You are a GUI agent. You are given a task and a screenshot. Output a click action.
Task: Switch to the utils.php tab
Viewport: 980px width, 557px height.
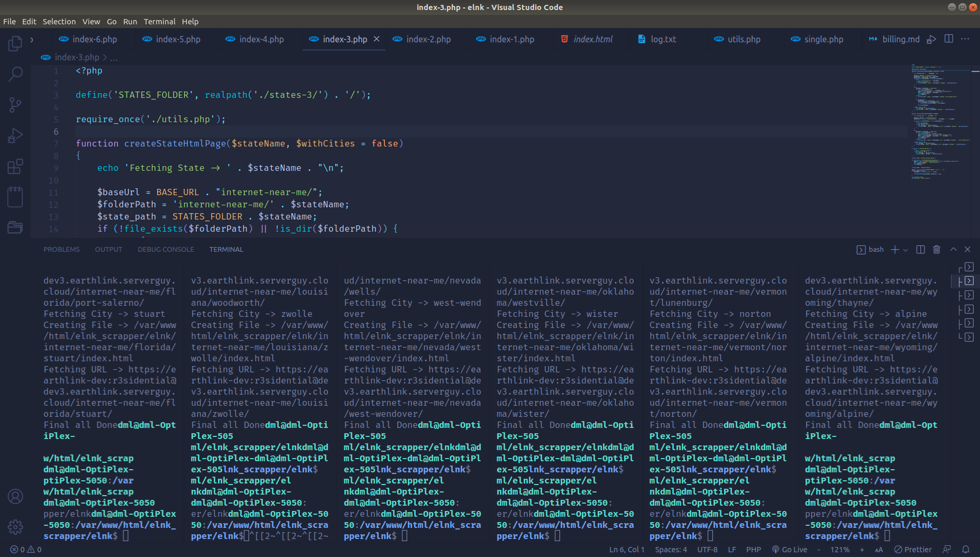pos(744,39)
